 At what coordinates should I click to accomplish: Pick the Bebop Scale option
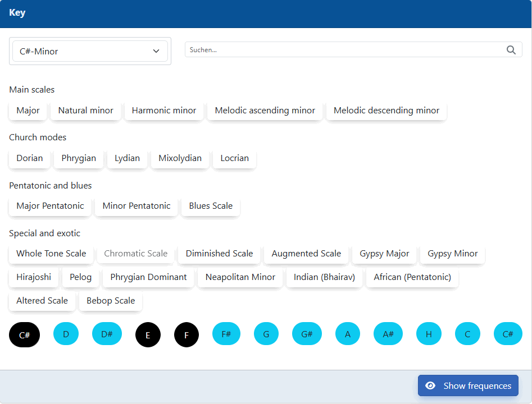pos(111,301)
